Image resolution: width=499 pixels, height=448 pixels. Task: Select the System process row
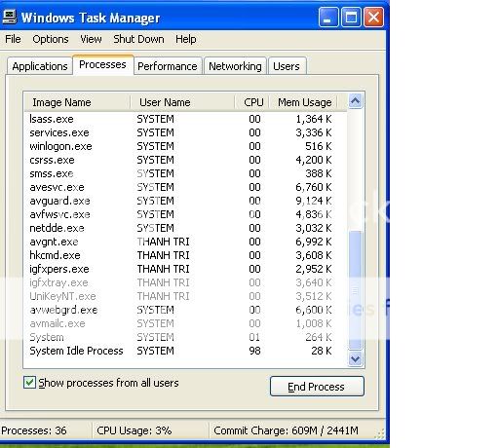pyautogui.click(x=185, y=337)
